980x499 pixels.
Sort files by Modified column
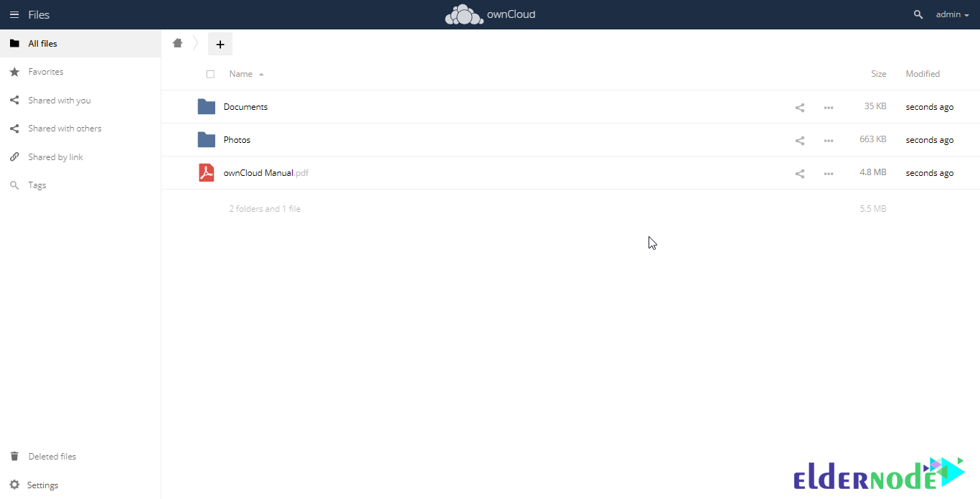[923, 74]
